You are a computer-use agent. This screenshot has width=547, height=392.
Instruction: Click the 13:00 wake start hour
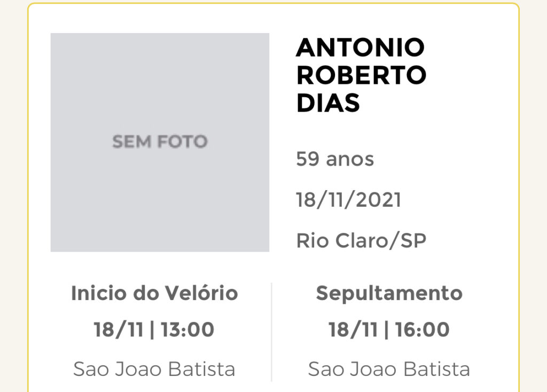187,330
